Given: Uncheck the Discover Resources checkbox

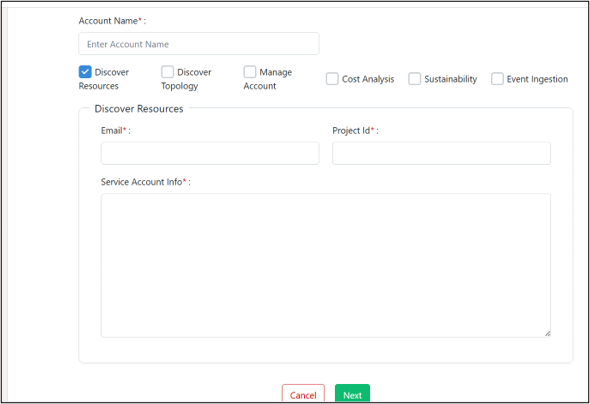Looking at the screenshot, I should 85,72.
